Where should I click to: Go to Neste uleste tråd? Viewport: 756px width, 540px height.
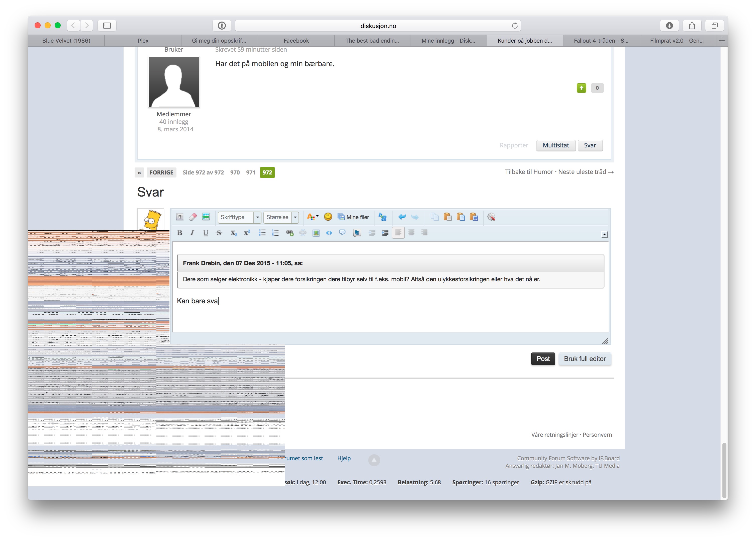click(586, 172)
